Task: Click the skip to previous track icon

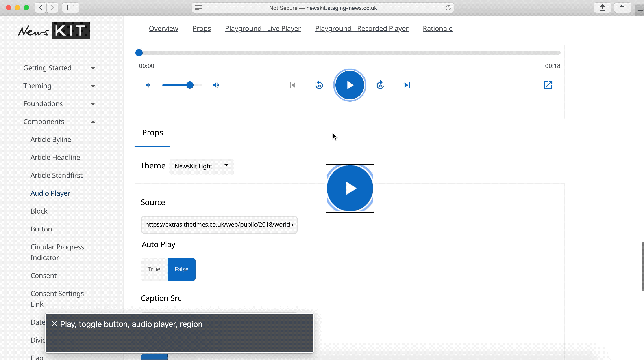Action: (x=292, y=85)
